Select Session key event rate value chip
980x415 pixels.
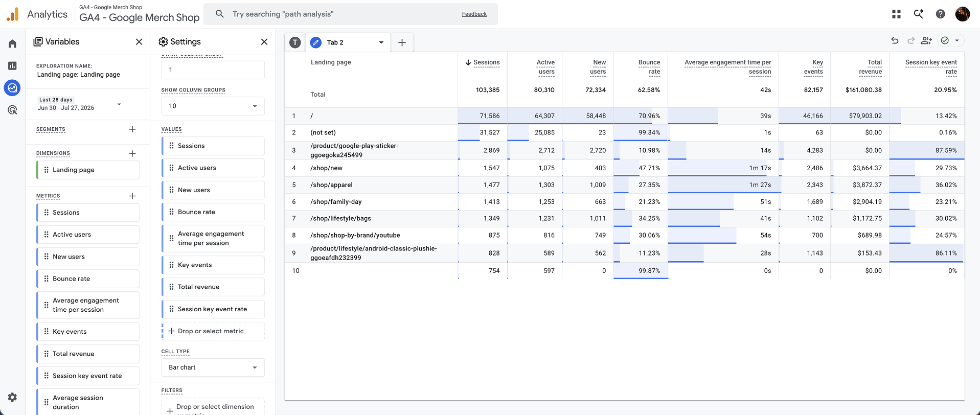[213, 309]
